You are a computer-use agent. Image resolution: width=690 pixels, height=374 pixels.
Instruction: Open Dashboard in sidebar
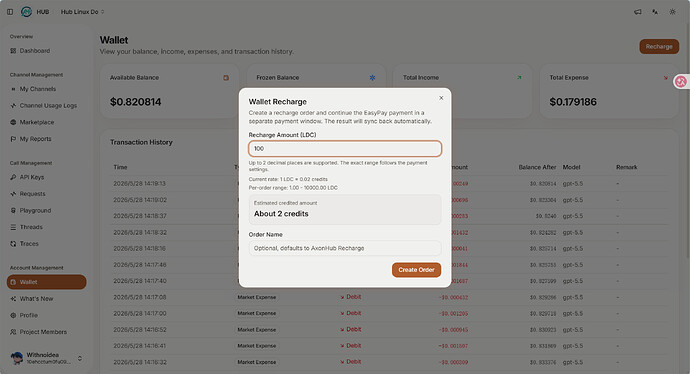coord(47,51)
